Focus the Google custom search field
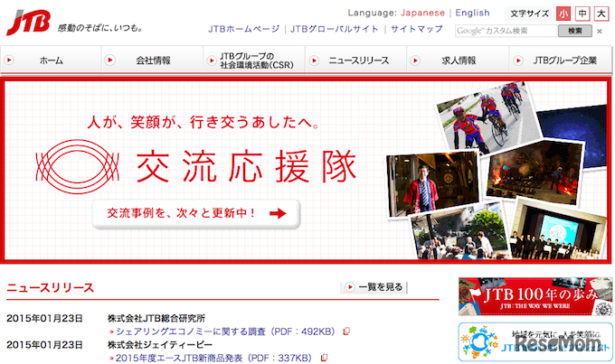 506,31
